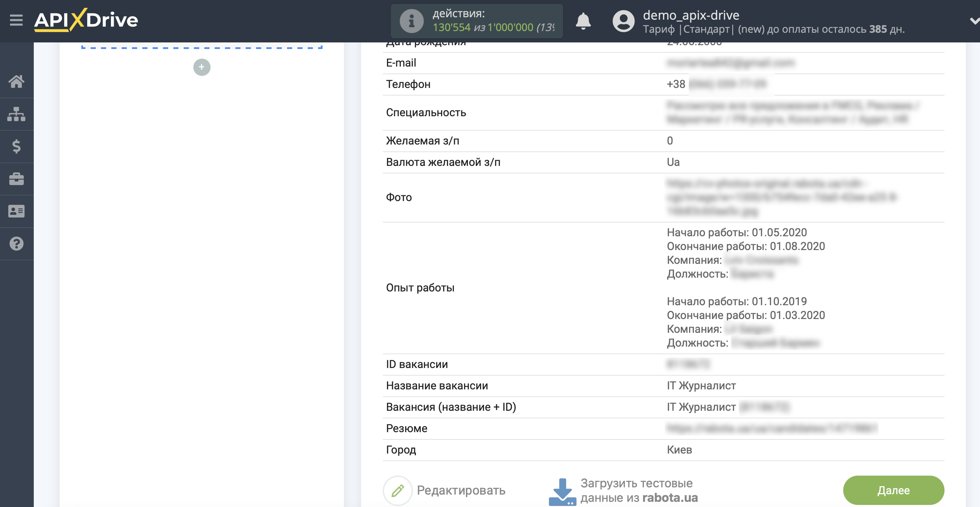Open the notifications bell
This screenshot has width=980, height=507.
coord(583,21)
